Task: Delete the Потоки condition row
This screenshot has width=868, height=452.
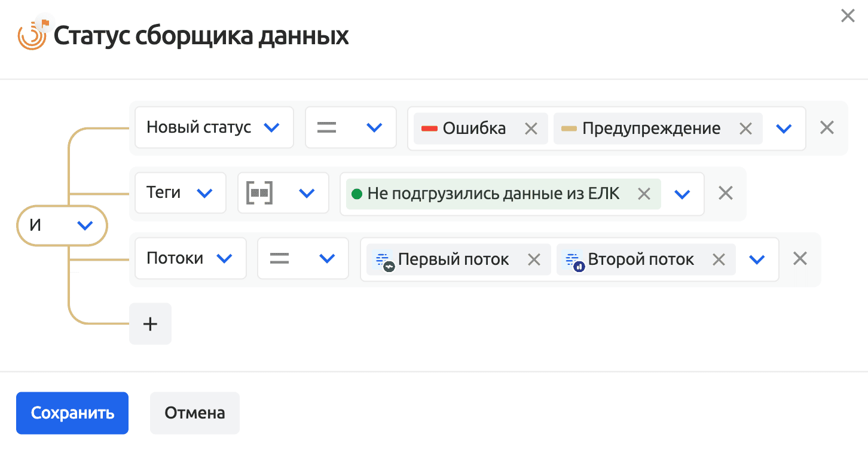Action: (x=800, y=259)
